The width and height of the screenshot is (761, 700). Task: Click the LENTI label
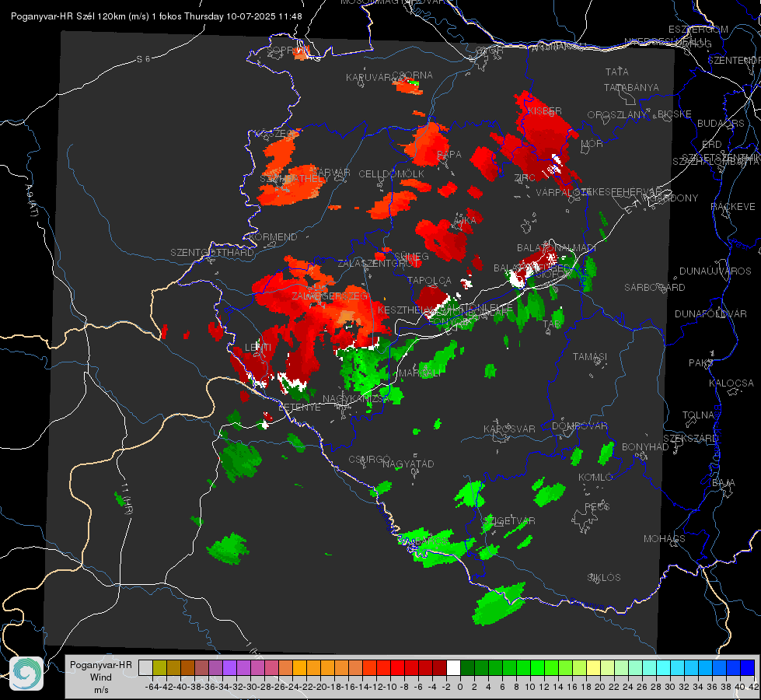258,348
